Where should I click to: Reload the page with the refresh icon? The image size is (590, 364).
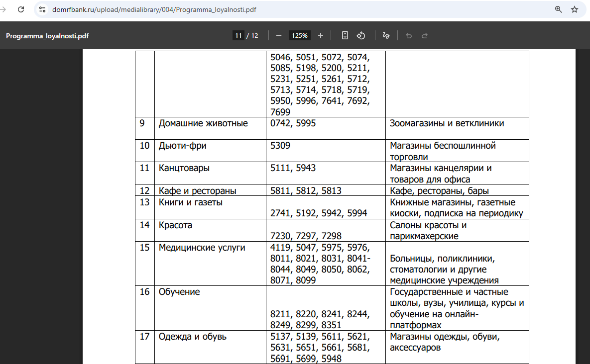(x=21, y=9)
